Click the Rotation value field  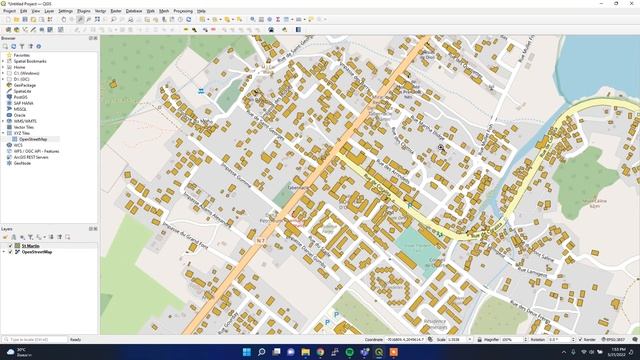(559, 340)
